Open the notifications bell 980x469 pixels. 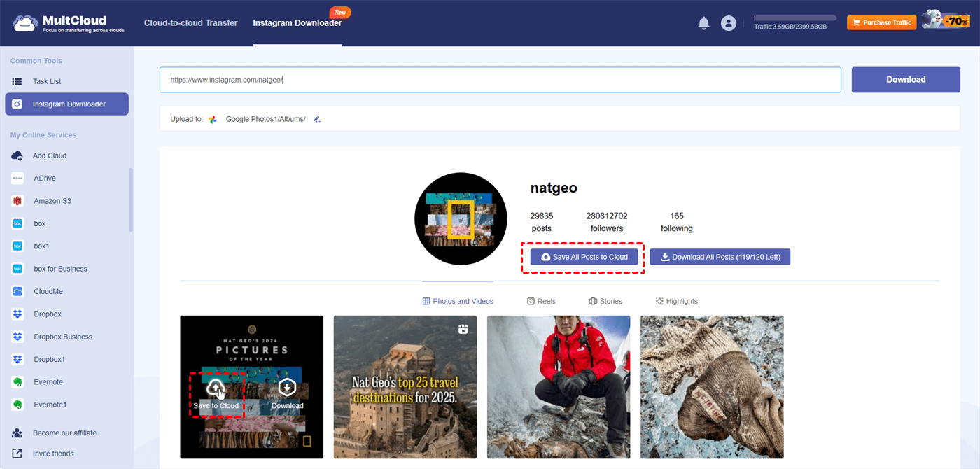click(704, 23)
